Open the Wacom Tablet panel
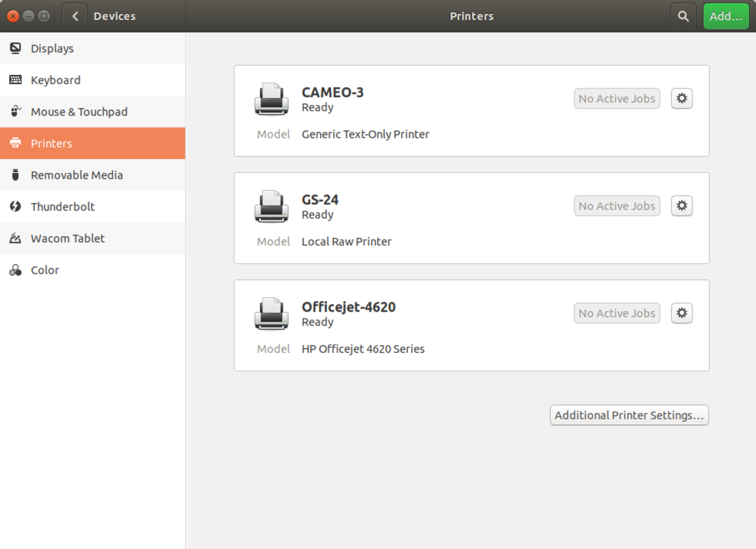The width and height of the screenshot is (756, 549). point(67,238)
